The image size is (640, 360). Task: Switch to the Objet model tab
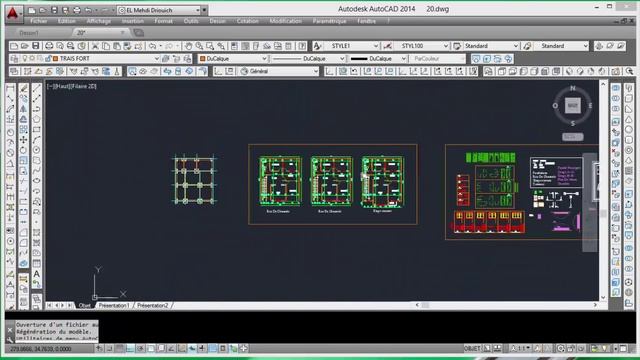84,305
